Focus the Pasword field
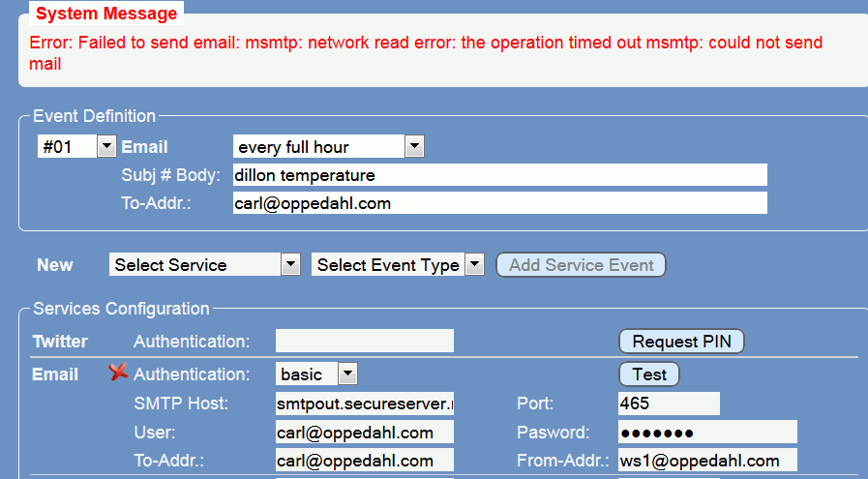Screen dimensions: 868x479 [x=706, y=432]
